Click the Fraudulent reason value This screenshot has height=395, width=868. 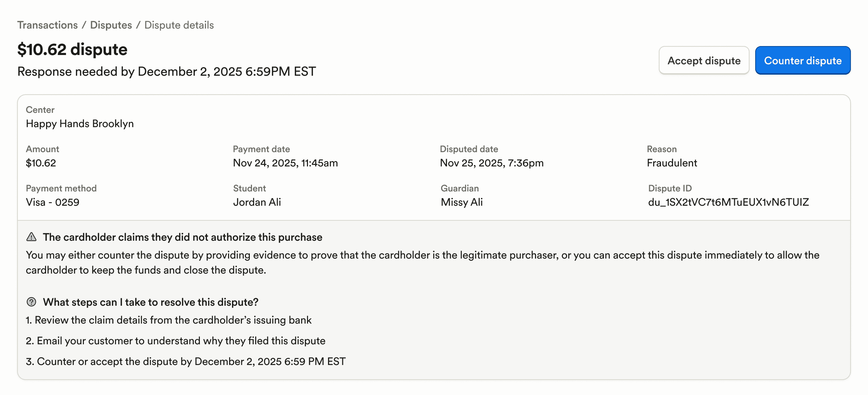point(672,163)
